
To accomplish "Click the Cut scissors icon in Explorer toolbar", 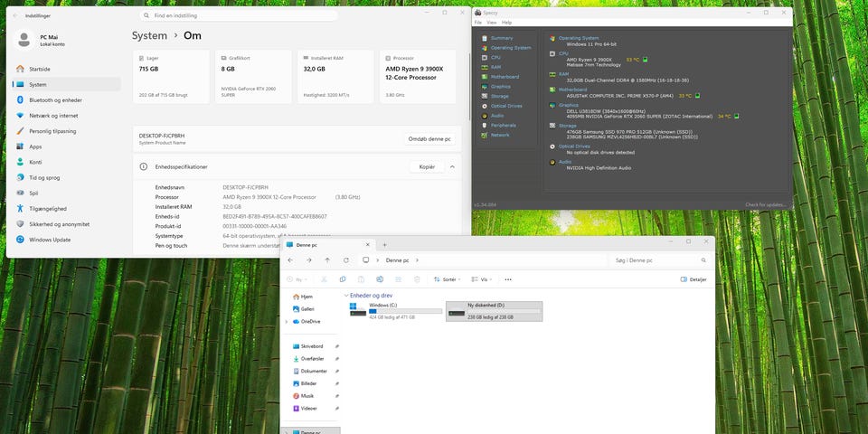I will [324, 279].
